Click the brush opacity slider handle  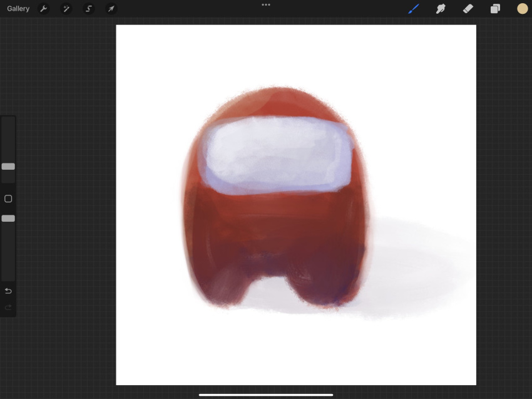(x=8, y=219)
